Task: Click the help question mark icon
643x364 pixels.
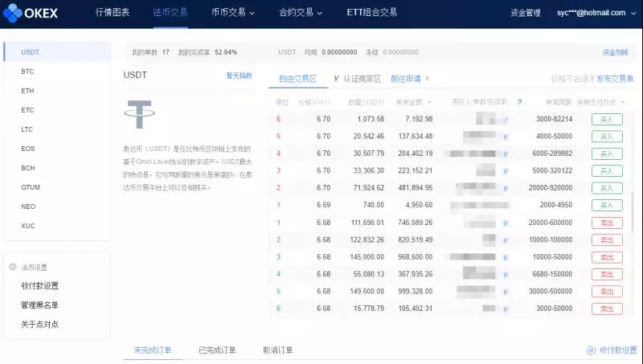Action: (x=519, y=102)
